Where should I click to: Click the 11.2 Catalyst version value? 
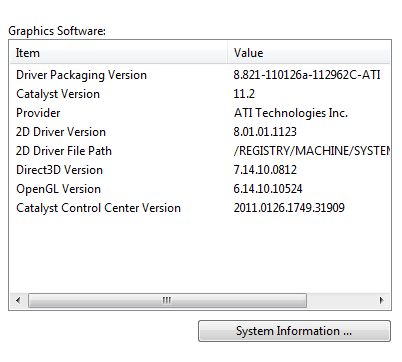[x=244, y=94]
